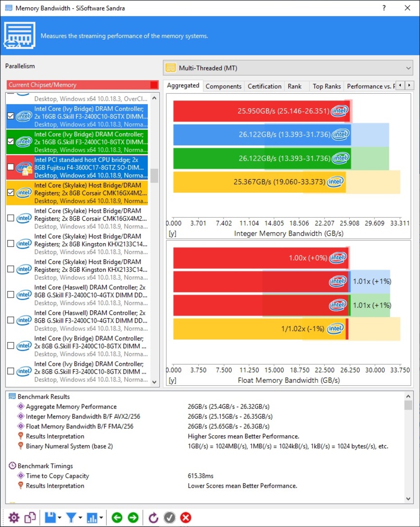This screenshot has width=420, height=527.
Task: Click Intel logo on the 25.950GB/s red bar
Action: 339,111
